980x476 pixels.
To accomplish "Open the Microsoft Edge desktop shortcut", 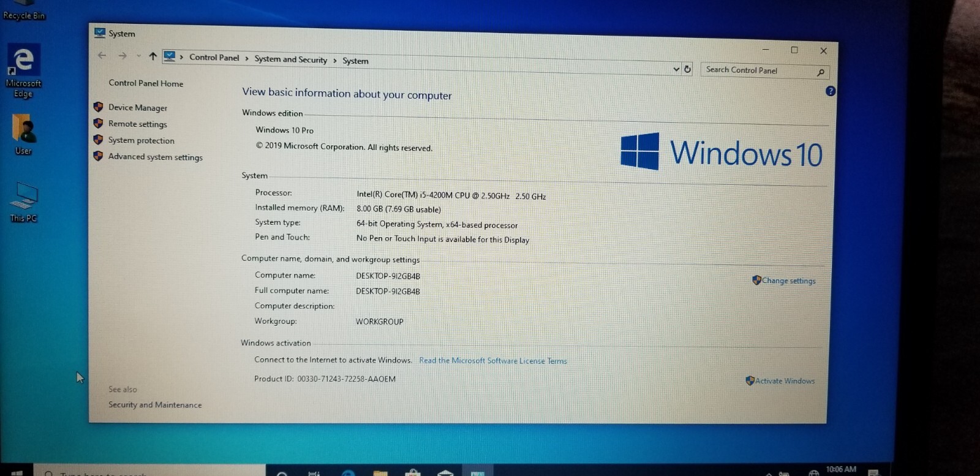I will 24,70.
